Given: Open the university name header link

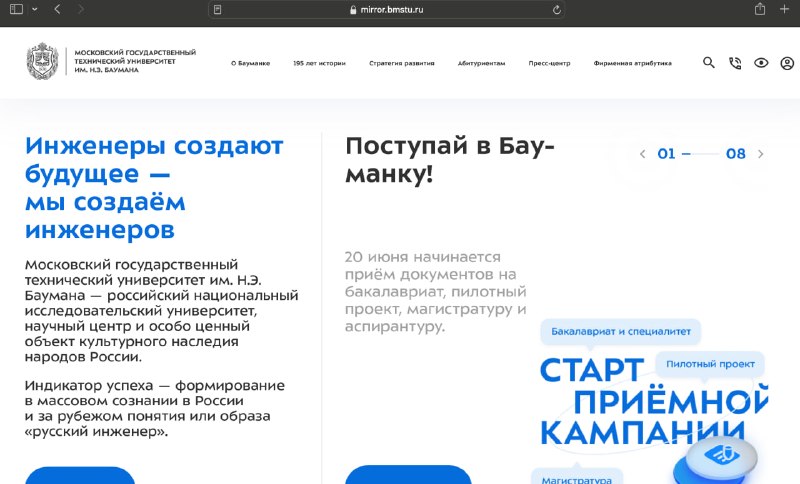Looking at the screenshot, I should point(135,61).
